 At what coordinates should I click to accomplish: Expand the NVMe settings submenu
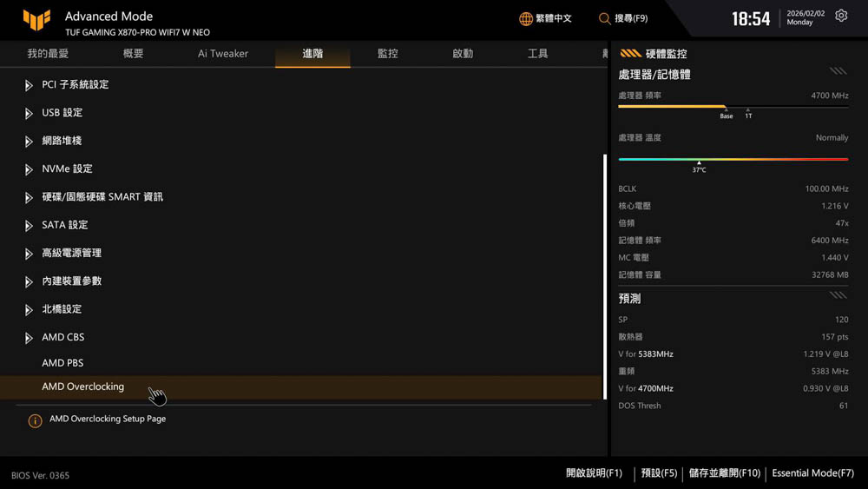[66, 169]
